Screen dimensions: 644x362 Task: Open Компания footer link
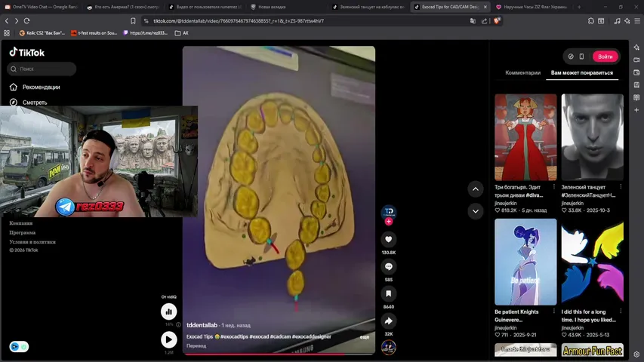[x=21, y=223]
